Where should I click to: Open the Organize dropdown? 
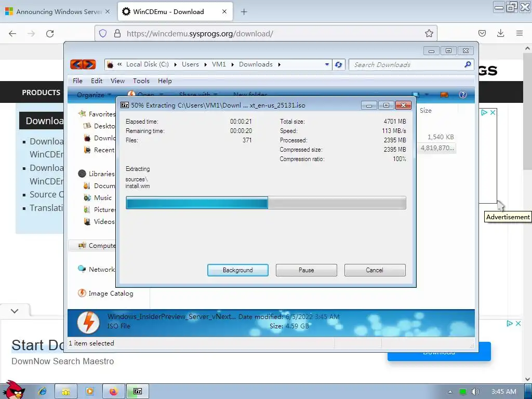click(94, 95)
